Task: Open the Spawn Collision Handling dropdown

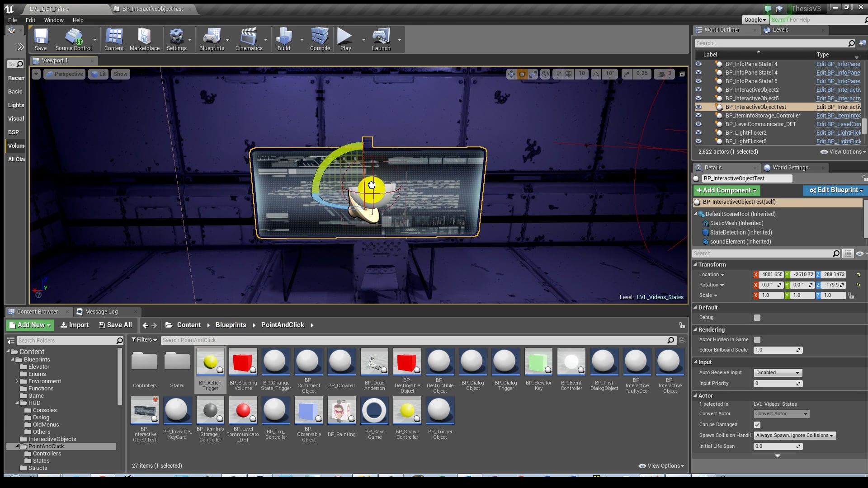Action: tap(795, 436)
